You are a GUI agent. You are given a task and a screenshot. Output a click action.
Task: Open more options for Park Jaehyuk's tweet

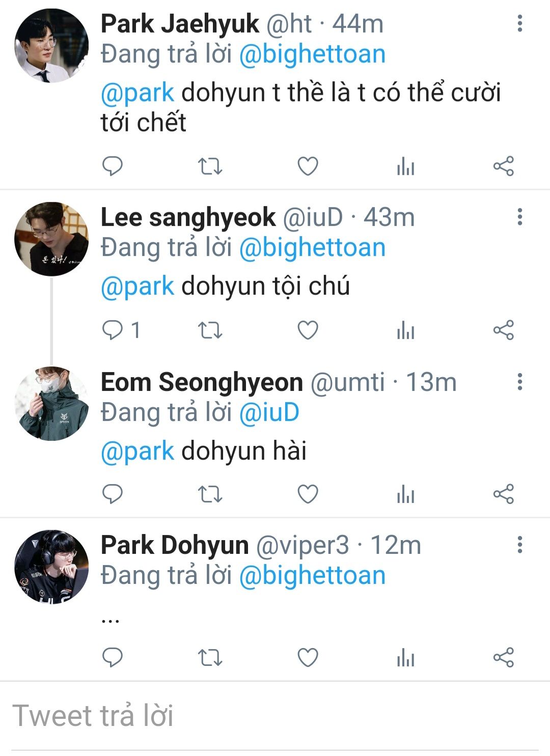(519, 23)
